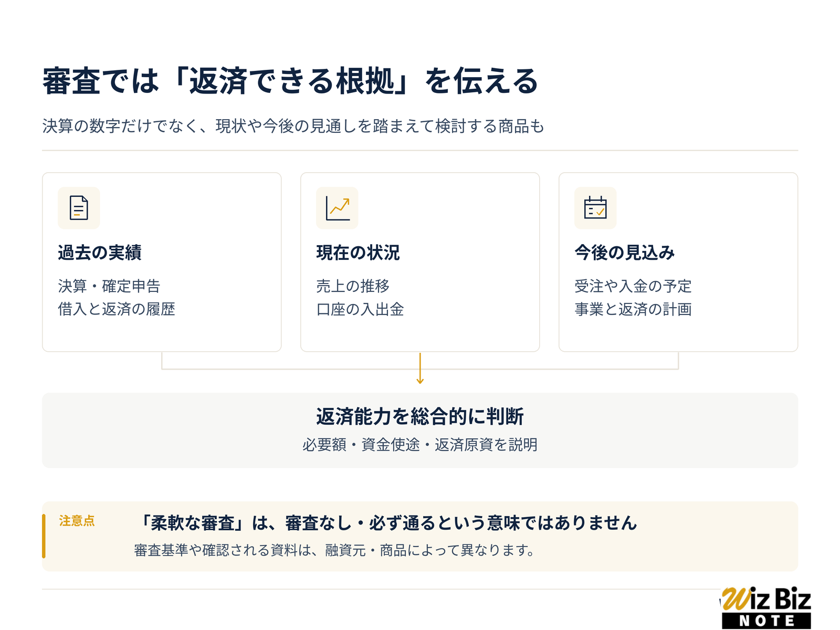Click the calendar check icon above 今後の見込み
840x630 pixels.
pyautogui.click(x=595, y=208)
